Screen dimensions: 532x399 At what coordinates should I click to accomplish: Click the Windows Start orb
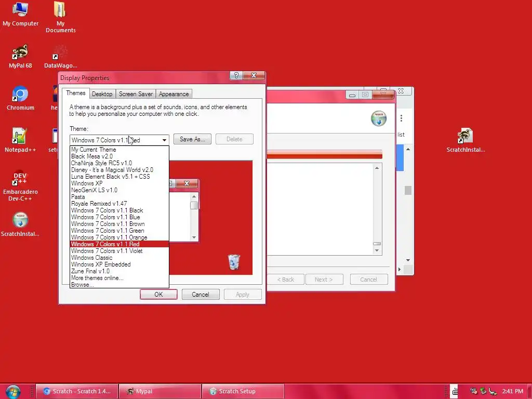(x=13, y=392)
